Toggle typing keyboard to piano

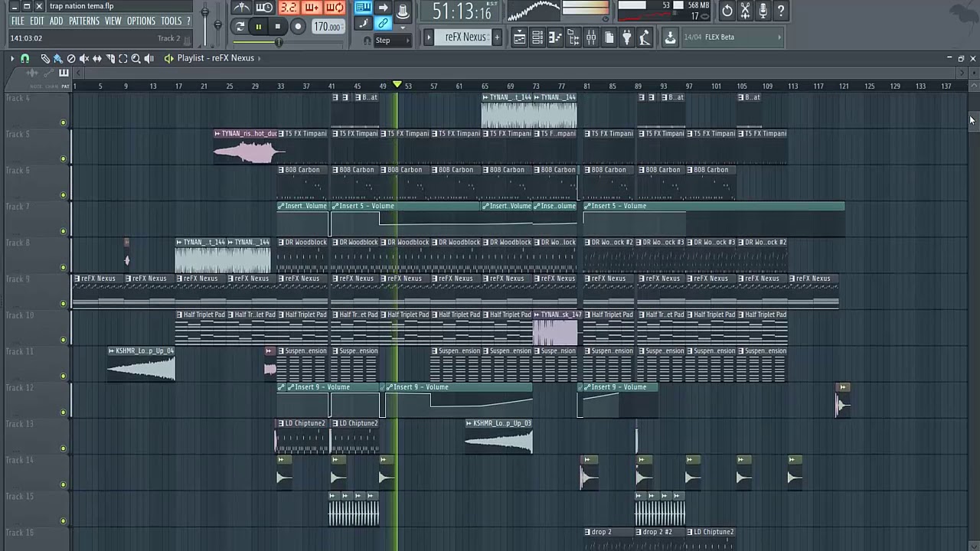[363, 8]
